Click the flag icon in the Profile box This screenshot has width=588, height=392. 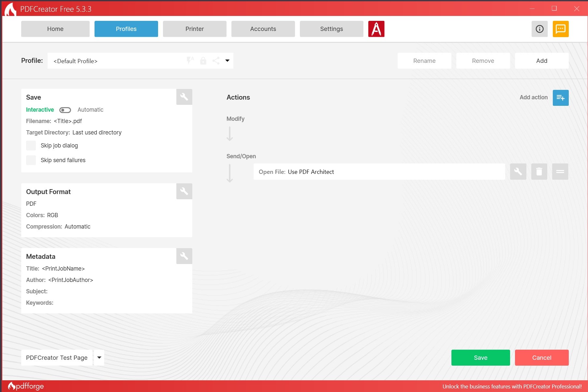[x=190, y=61]
